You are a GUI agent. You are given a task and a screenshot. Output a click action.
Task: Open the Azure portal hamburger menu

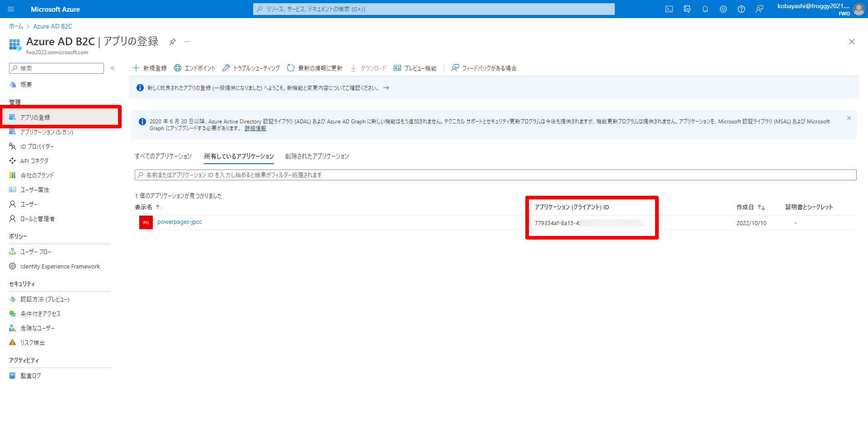click(x=11, y=9)
